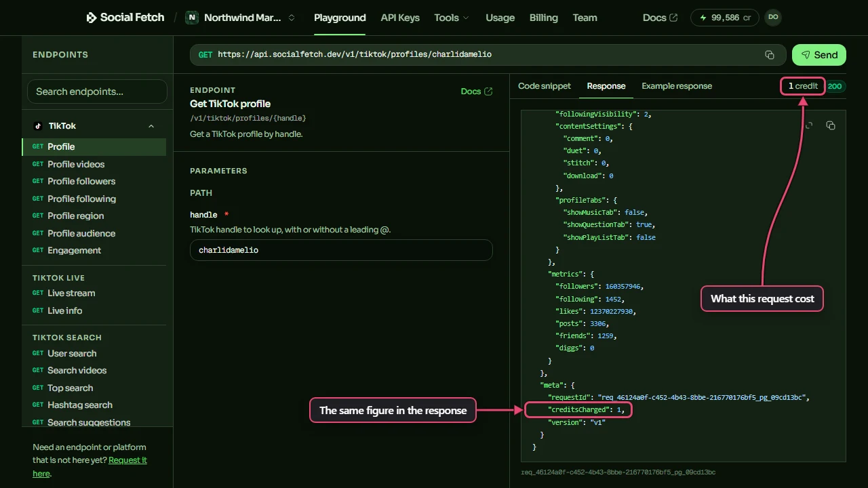Image resolution: width=868 pixels, height=488 pixels.
Task: Send the API request
Action: (x=819, y=55)
